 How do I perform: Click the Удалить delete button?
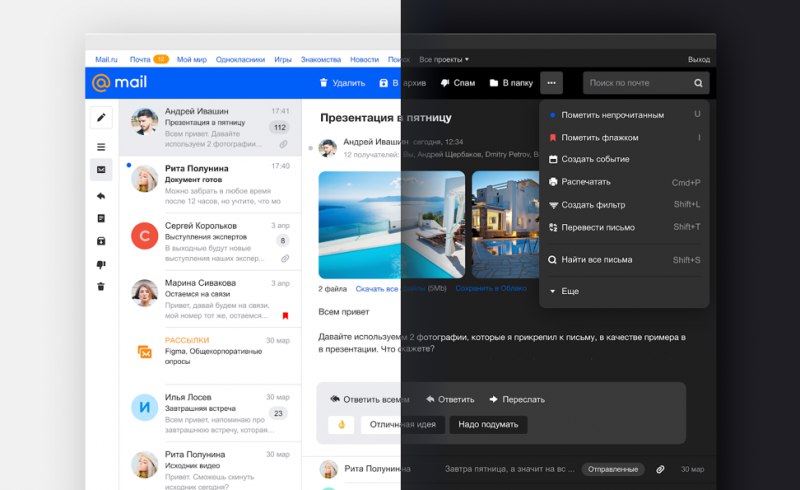click(342, 83)
